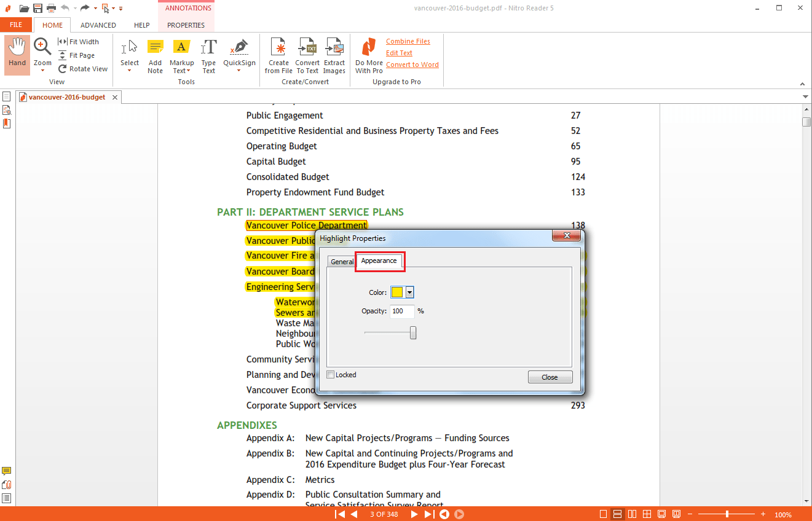
Task: Click the Add Note tool
Action: tap(156, 57)
